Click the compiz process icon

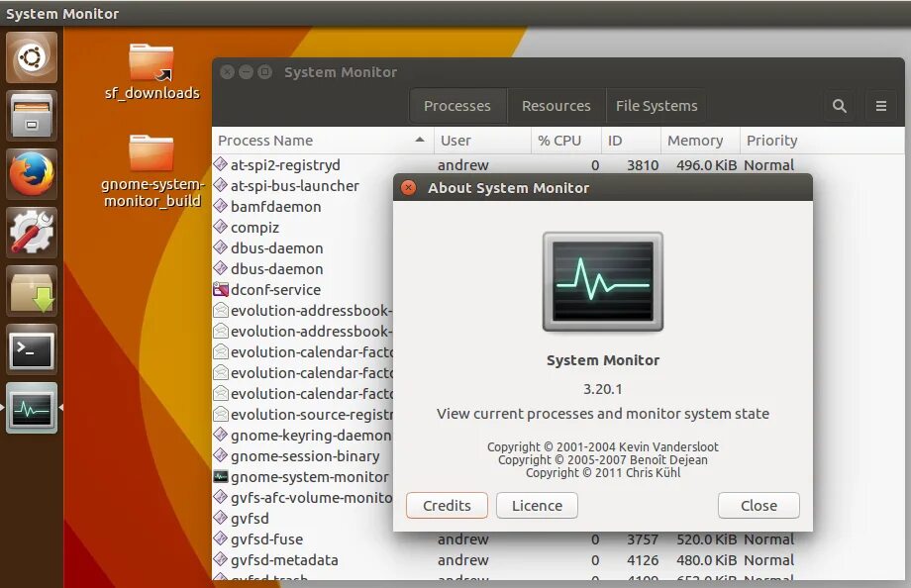point(220,227)
